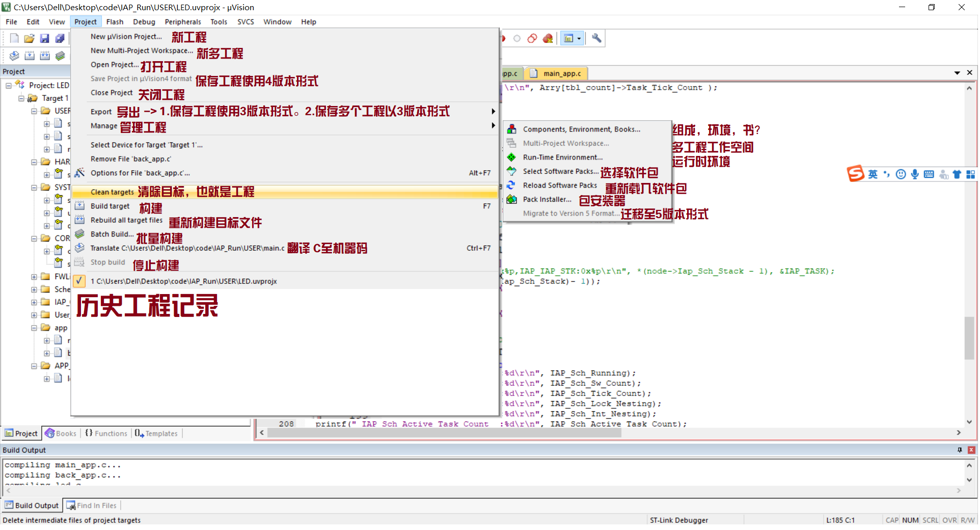The height and width of the screenshot is (530, 980).
Task: Collapse the USER folder node
Action: pos(34,111)
